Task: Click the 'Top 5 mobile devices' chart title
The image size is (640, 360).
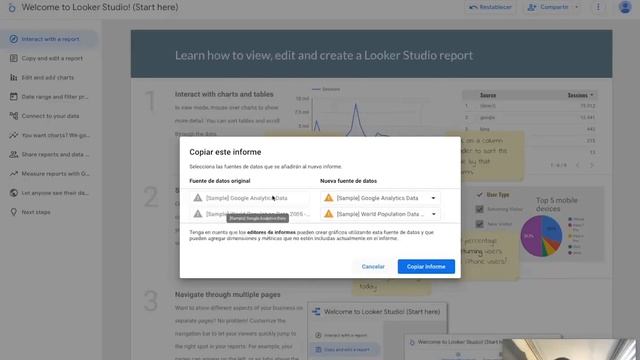Action: (x=556, y=204)
